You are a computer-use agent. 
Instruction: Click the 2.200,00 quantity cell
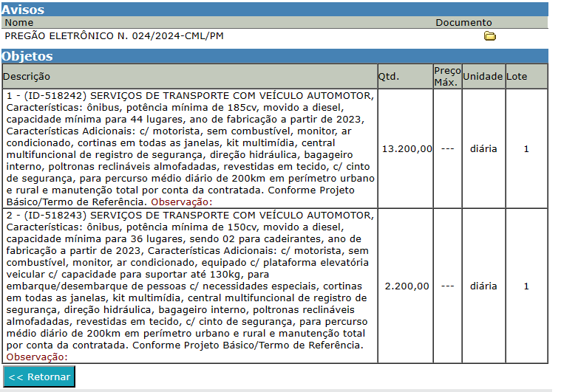click(406, 286)
